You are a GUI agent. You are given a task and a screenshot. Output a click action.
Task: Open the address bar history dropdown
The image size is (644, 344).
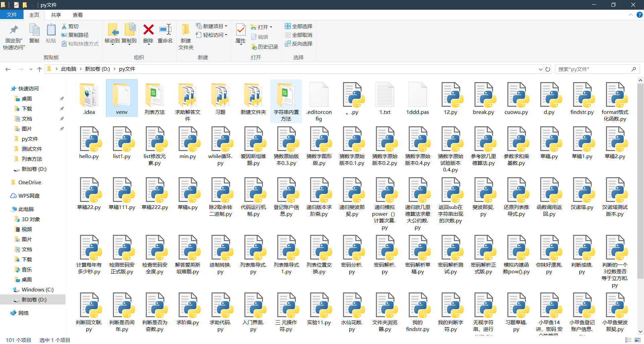click(x=540, y=69)
